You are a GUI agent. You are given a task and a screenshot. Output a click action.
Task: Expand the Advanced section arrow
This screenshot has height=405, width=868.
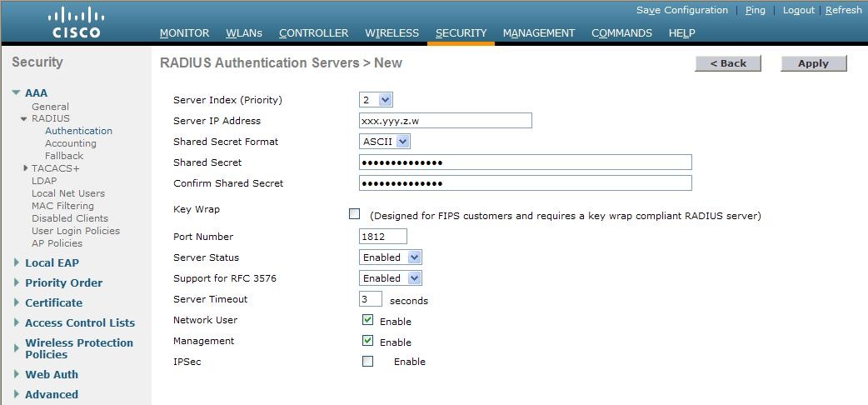[17, 394]
